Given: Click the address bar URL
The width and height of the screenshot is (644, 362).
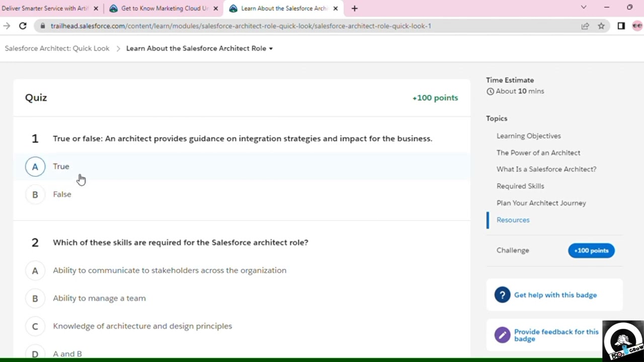Looking at the screenshot, I should (240, 26).
